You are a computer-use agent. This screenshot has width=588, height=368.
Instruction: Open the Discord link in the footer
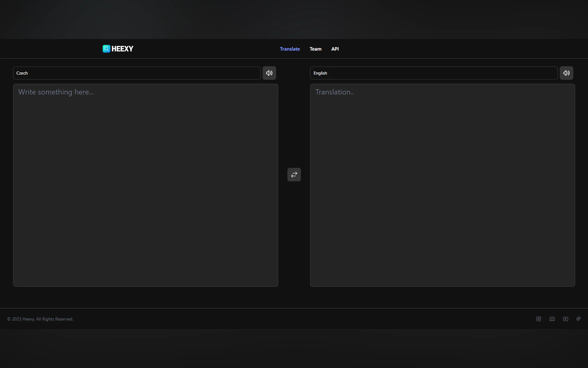[x=552, y=319]
